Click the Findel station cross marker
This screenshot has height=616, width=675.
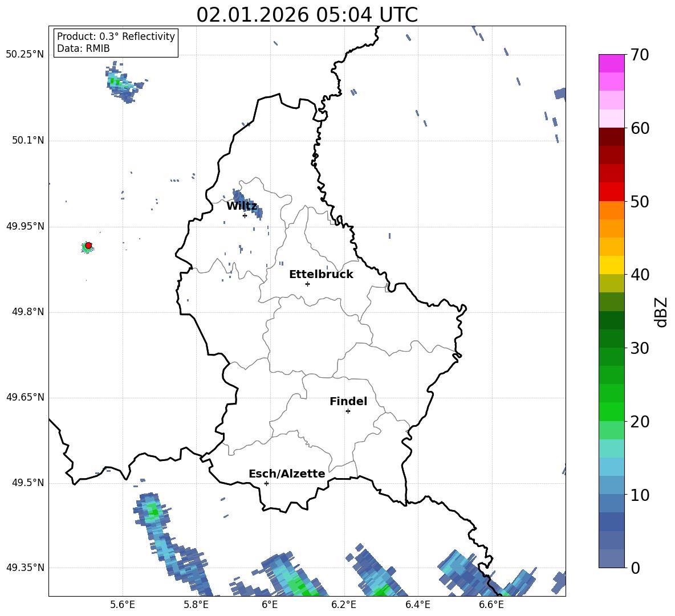click(348, 411)
